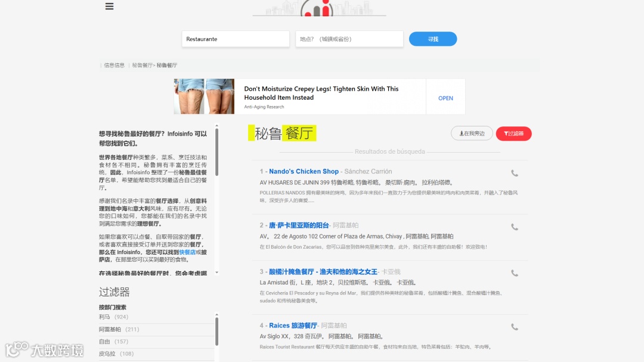
Task: Click down arrow of description scrollbar
Action: 216,273
